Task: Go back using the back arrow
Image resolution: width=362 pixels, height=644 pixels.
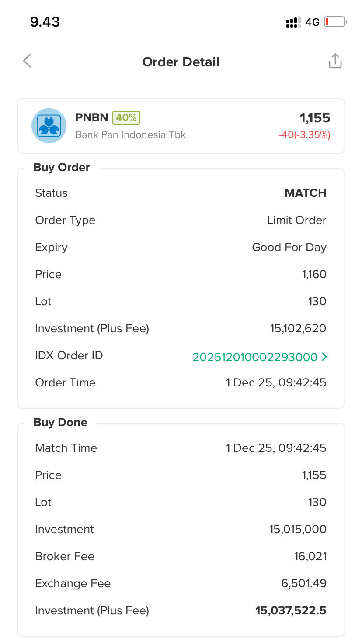Action: click(27, 61)
